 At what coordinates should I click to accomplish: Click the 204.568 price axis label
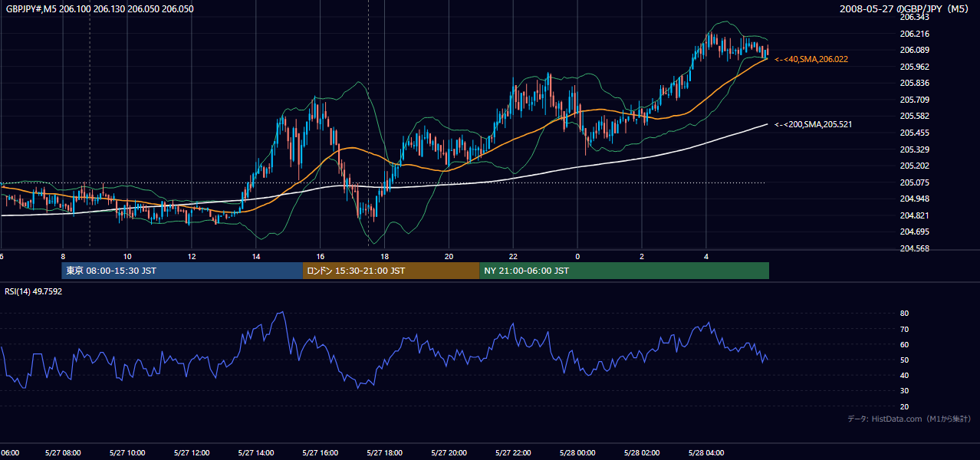[914, 248]
